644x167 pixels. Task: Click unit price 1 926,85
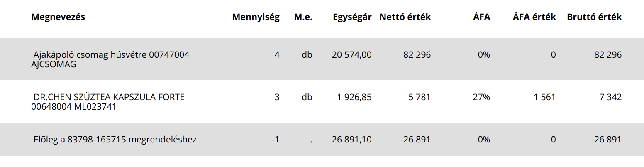click(354, 97)
